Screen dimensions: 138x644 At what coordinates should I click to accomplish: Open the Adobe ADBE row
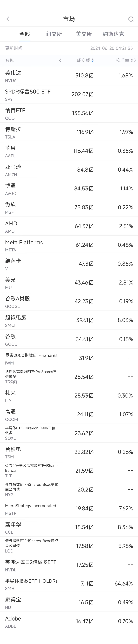[69, 621]
